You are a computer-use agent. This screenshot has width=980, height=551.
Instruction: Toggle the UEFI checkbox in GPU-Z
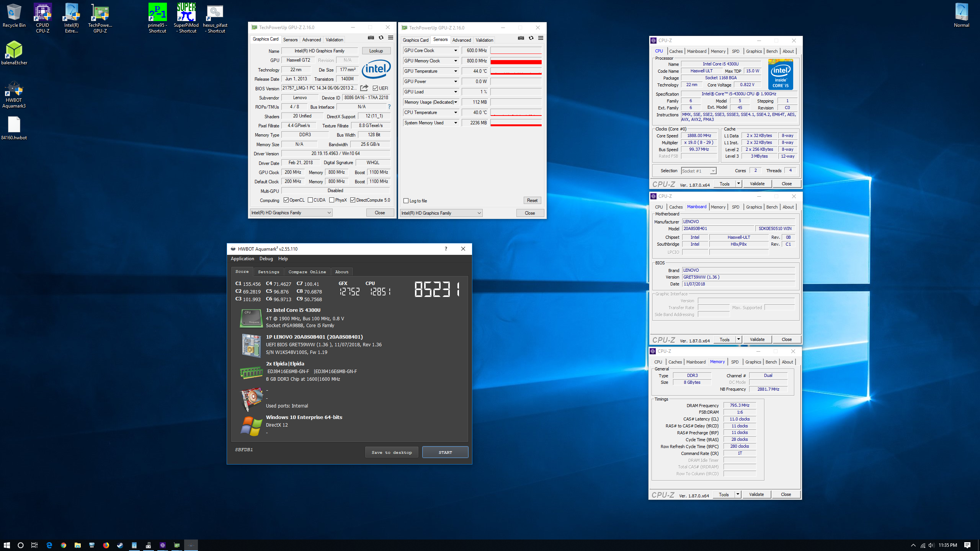coord(375,88)
